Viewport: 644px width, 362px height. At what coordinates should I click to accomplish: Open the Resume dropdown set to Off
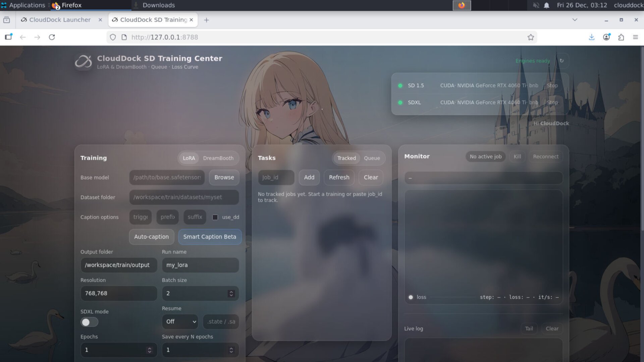tap(180, 321)
